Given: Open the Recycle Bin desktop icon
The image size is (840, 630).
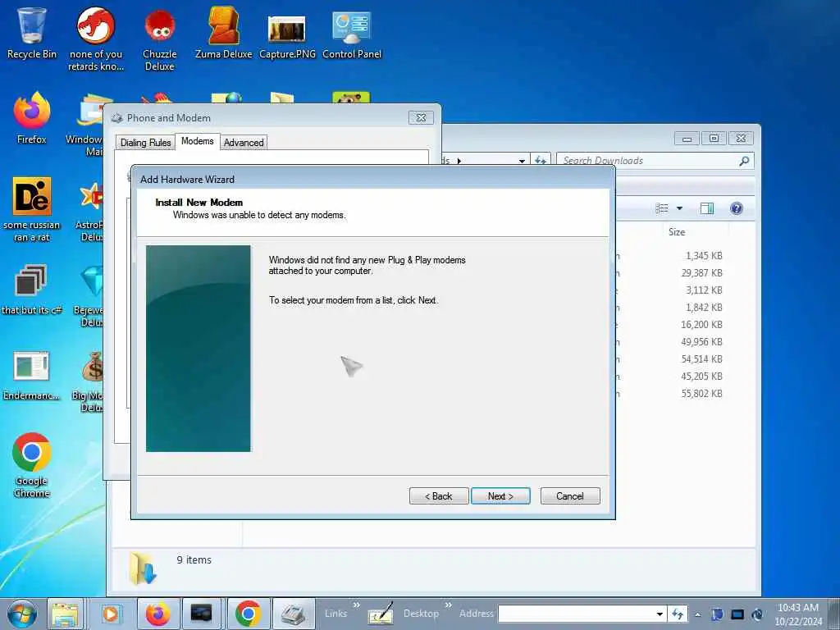Looking at the screenshot, I should (32, 33).
